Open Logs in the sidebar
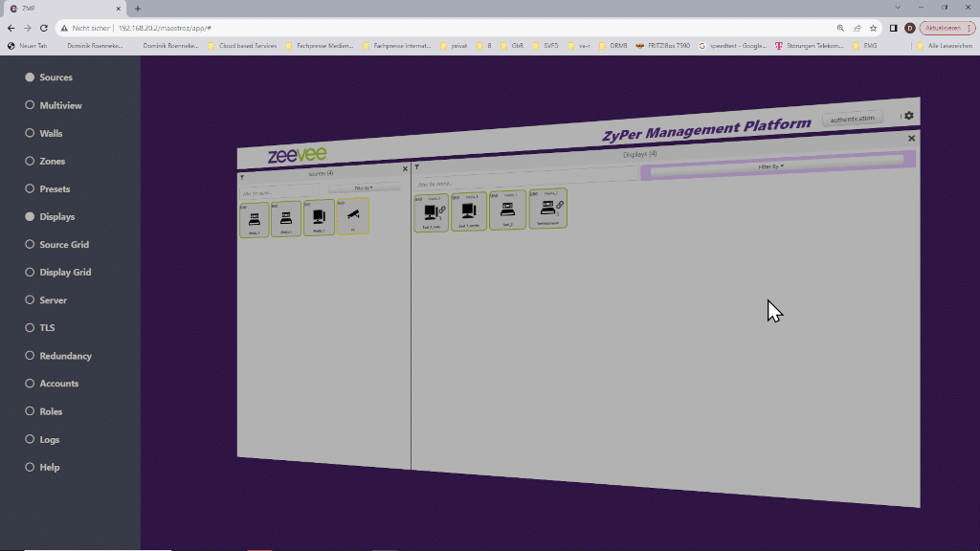This screenshot has height=551, width=980. pyautogui.click(x=42, y=439)
